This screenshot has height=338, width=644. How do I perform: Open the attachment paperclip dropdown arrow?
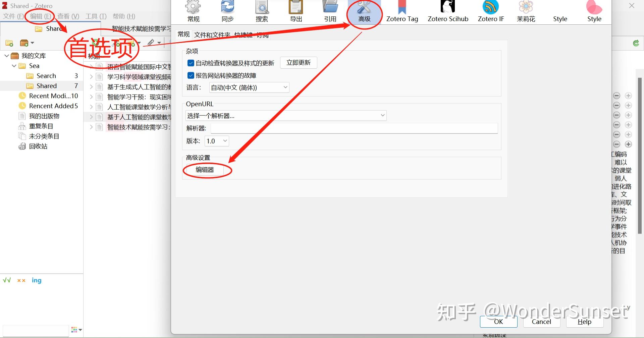(159, 43)
